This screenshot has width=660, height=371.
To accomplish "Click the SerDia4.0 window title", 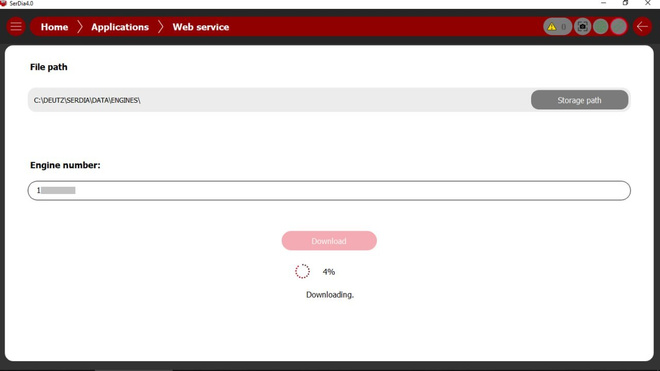I will coord(21,3).
